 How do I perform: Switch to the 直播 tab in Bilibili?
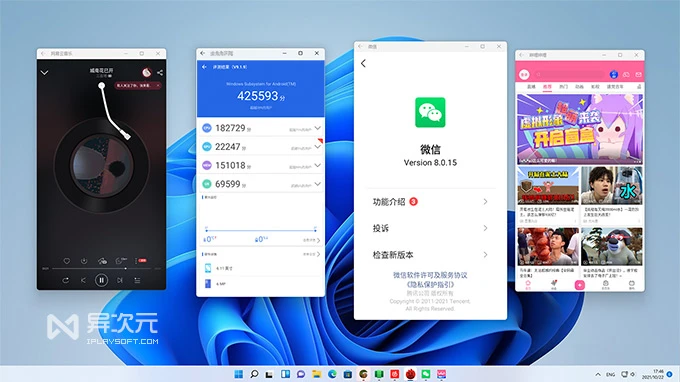tap(531, 87)
